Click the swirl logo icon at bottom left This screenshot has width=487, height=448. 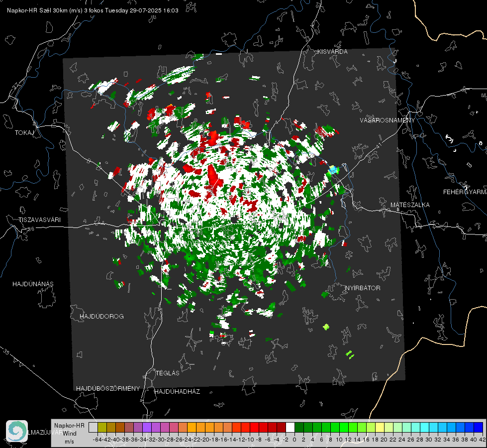point(17,431)
